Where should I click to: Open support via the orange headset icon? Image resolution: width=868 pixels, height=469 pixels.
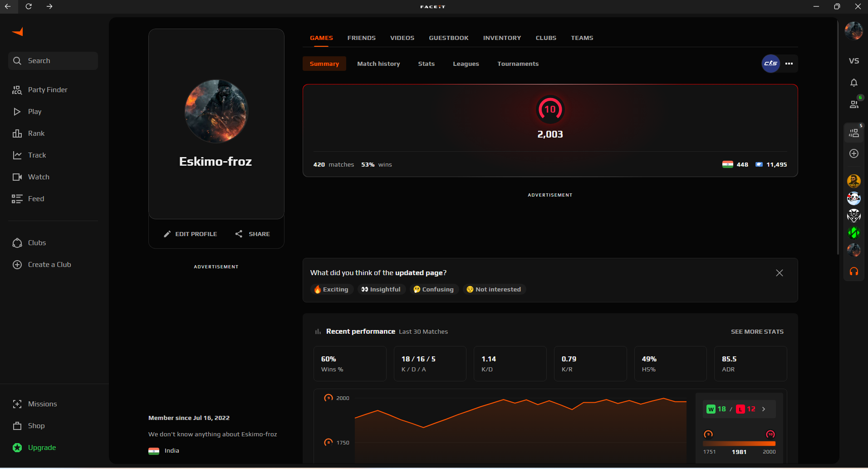854,272
